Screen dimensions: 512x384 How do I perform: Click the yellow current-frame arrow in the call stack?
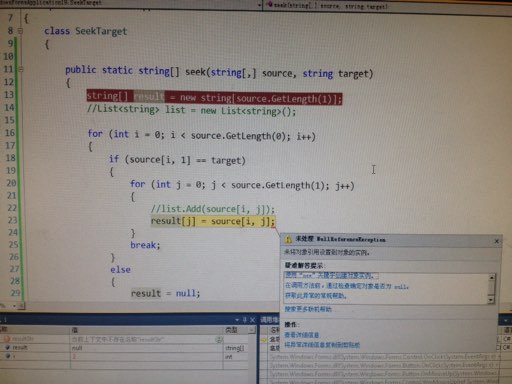[x=264, y=339]
